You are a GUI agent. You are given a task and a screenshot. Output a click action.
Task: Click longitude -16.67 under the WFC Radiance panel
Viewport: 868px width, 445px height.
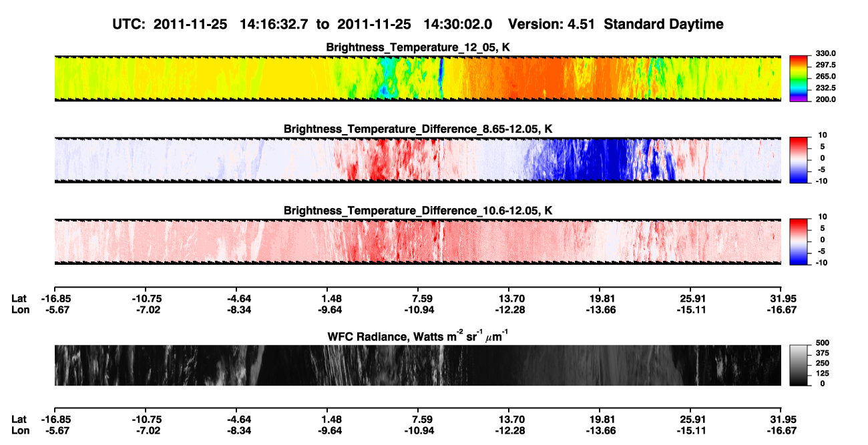pos(782,430)
